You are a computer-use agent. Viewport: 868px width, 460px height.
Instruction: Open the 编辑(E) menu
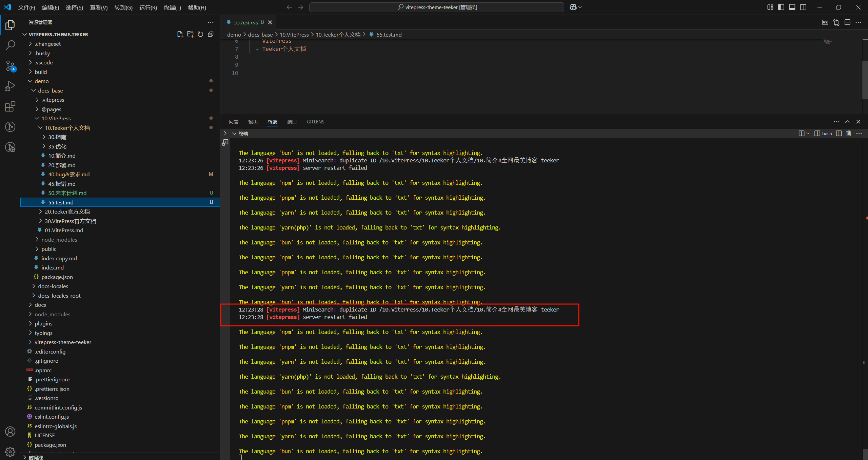tap(50, 7)
